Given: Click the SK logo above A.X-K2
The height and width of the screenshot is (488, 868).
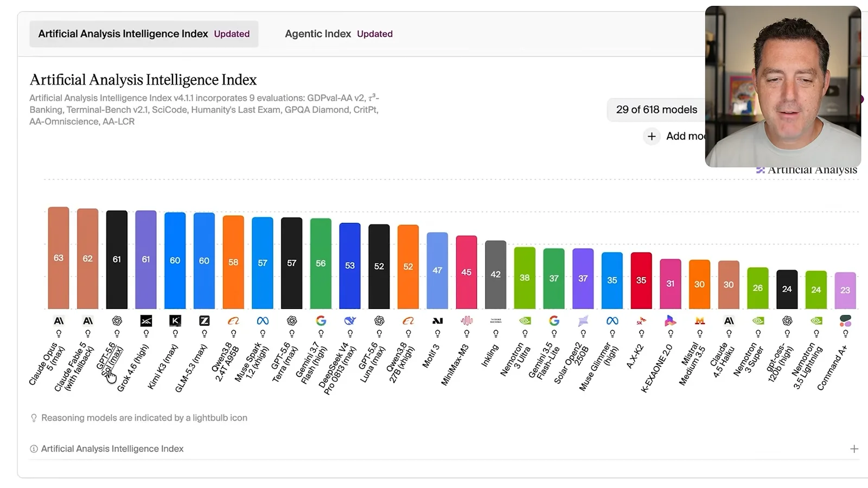Looking at the screenshot, I should [x=641, y=321].
